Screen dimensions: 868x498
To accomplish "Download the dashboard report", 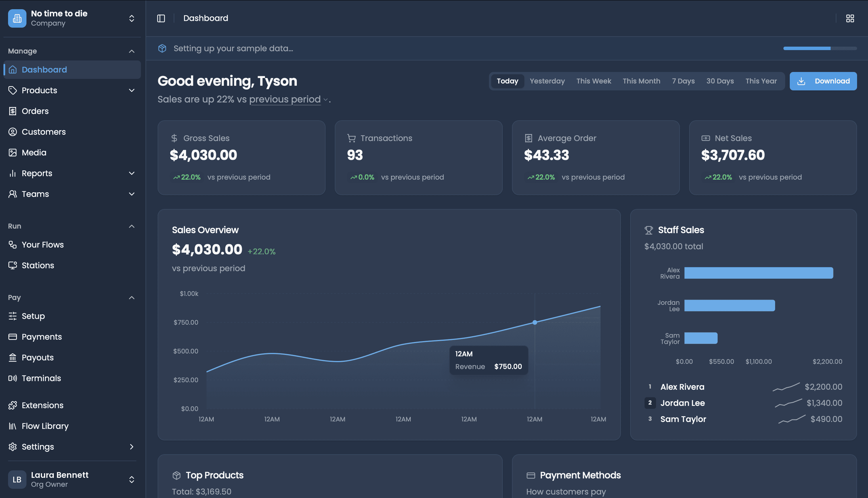I will pos(823,81).
